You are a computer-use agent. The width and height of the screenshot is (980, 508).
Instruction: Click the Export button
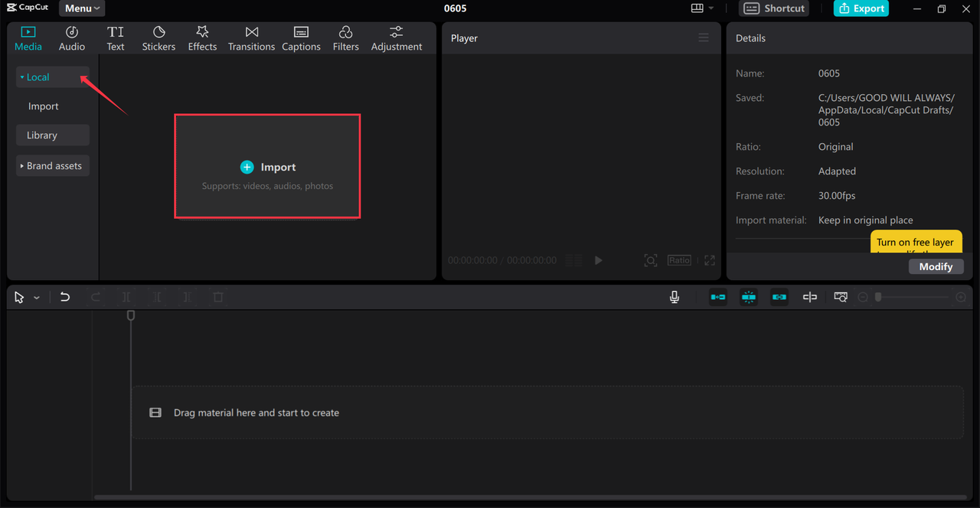coord(861,8)
